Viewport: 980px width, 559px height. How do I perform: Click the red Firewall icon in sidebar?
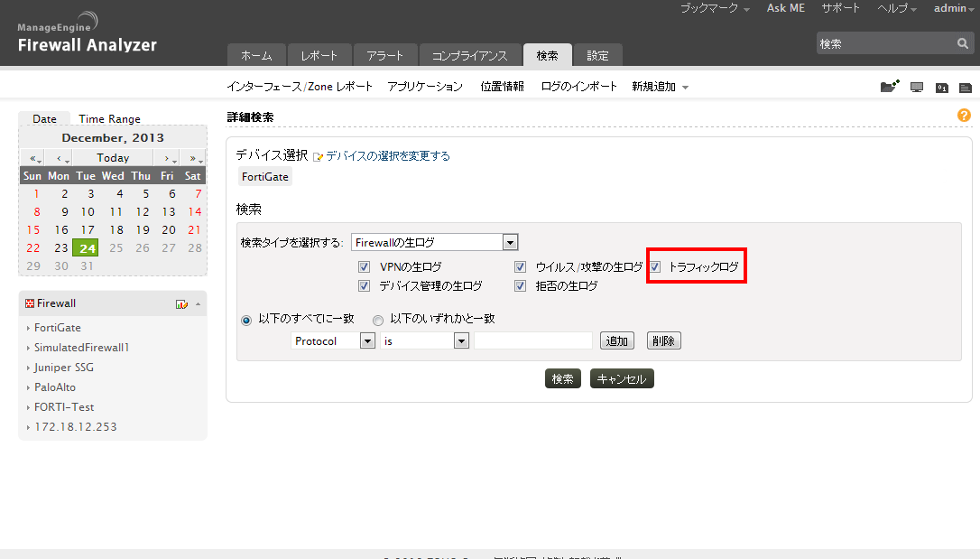[x=30, y=303]
